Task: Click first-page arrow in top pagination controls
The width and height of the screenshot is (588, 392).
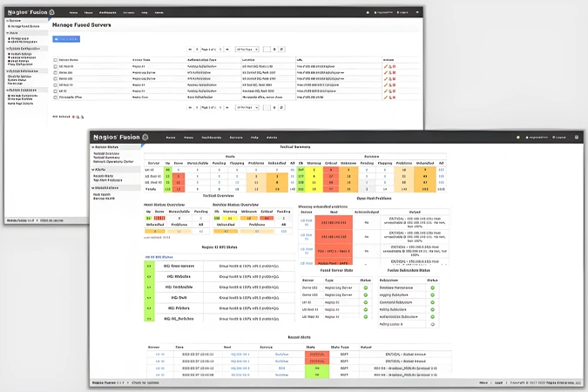Action: pyautogui.click(x=190, y=49)
